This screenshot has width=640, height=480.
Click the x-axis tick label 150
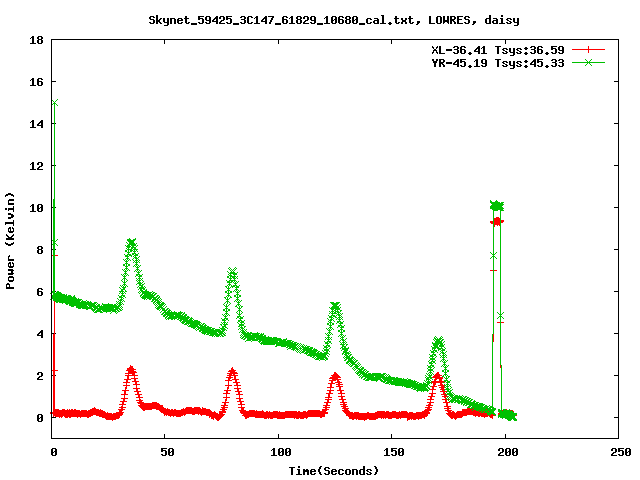393,452
